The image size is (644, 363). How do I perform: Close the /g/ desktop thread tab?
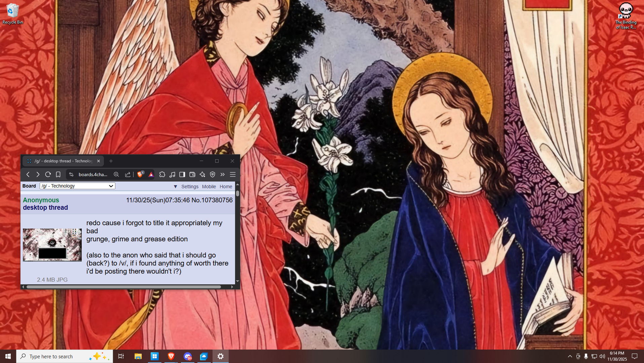pos(99,161)
